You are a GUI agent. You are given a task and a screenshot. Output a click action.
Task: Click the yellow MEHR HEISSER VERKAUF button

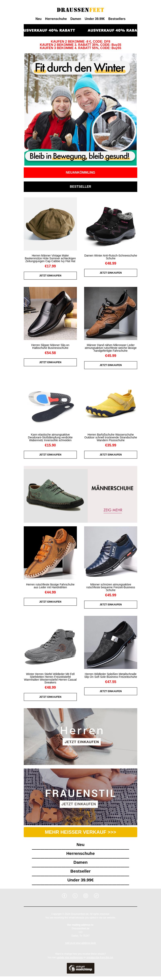(x=80, y=832)
